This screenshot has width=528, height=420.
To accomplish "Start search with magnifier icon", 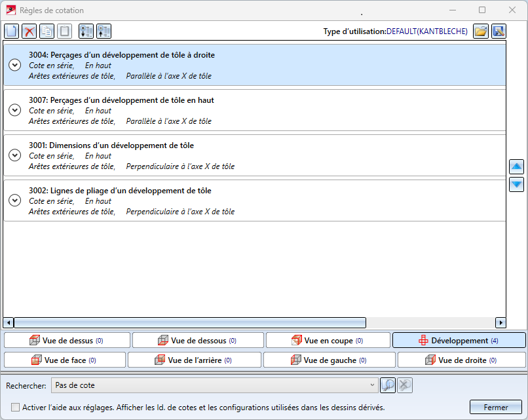I will [388, 385].
